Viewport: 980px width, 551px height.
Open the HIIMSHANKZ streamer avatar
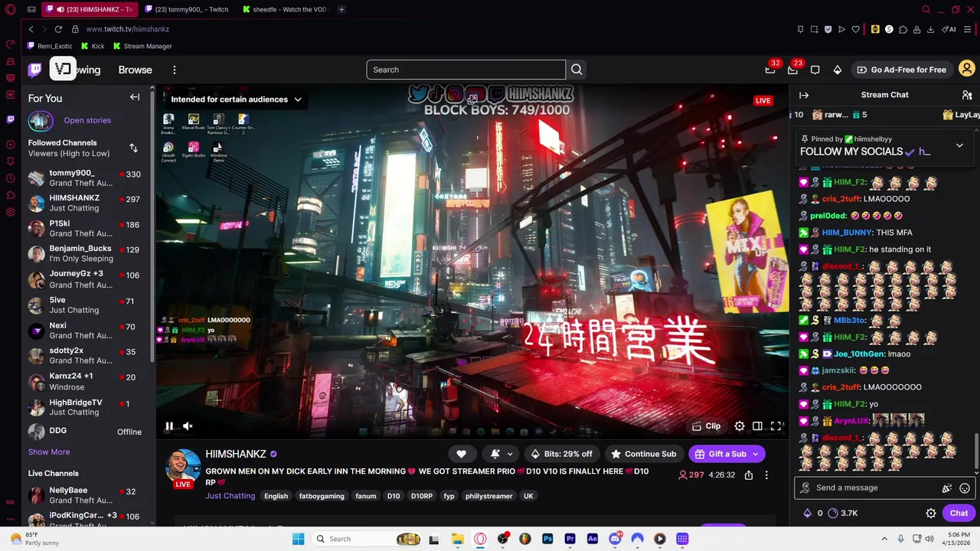click(x=183, y=467)
